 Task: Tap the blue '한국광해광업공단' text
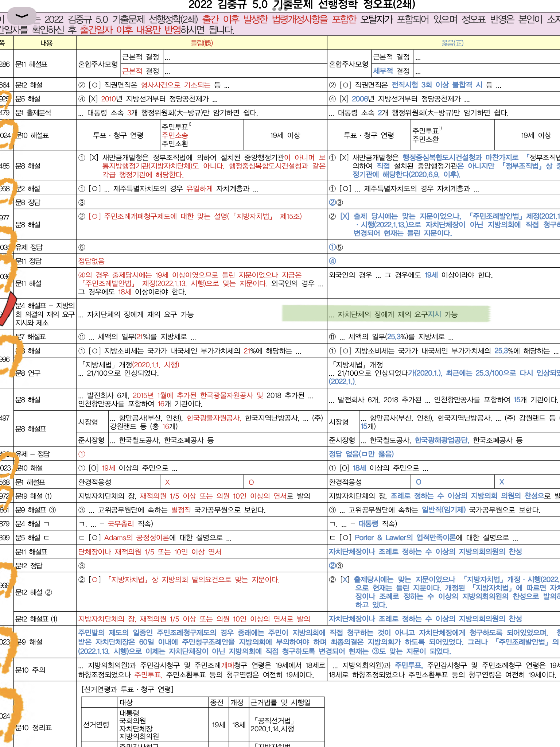point(442,440)
